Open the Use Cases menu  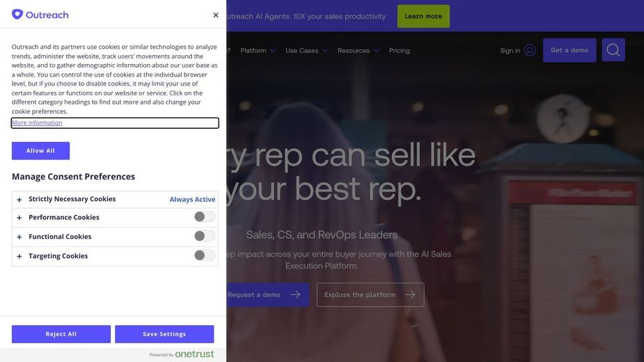click(x=306, y=51)
